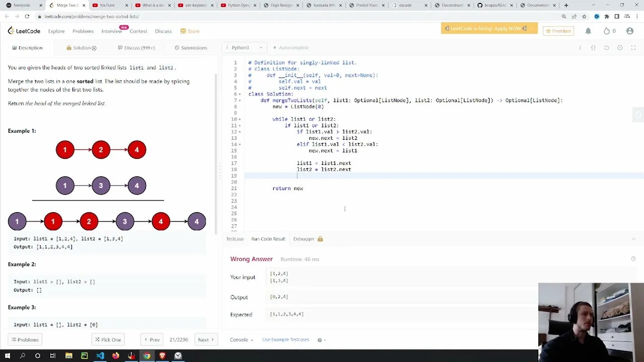Open new browser tab with plus

pyautogui.click(x=566, y=5)
